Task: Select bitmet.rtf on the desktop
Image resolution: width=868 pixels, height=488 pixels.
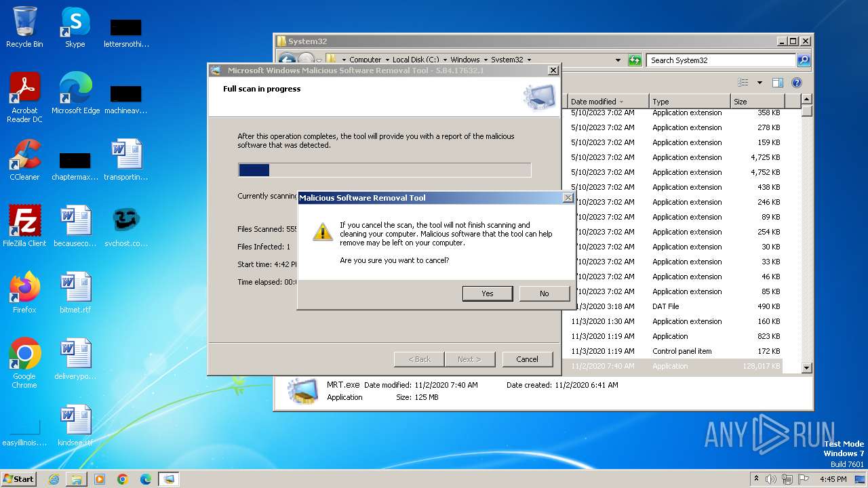Action: click(x=75, y=293)
